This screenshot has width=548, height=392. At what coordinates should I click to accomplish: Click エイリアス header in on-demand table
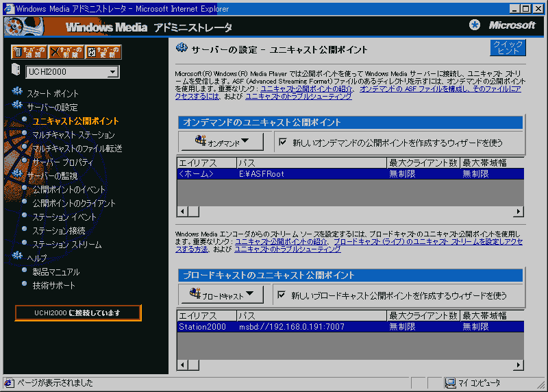point(207,163)
